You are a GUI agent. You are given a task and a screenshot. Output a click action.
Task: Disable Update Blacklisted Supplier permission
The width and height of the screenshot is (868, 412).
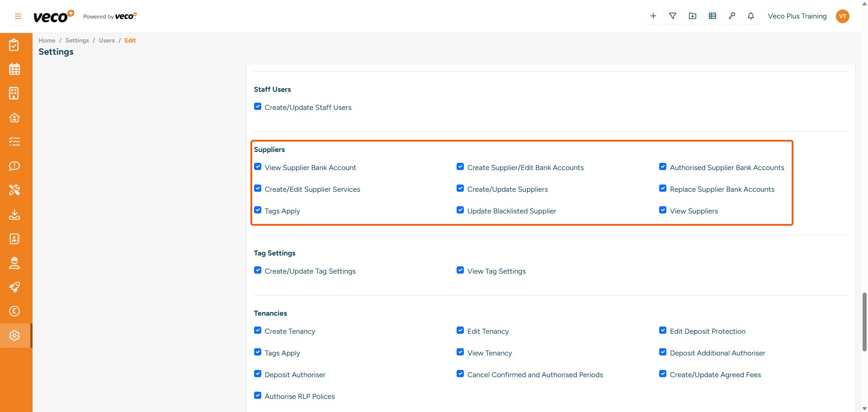tap(460, 210)
